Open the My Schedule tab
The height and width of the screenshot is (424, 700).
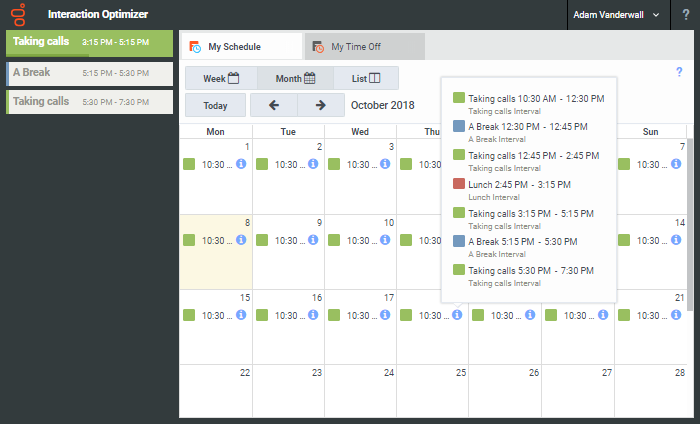tap(240, 47)
